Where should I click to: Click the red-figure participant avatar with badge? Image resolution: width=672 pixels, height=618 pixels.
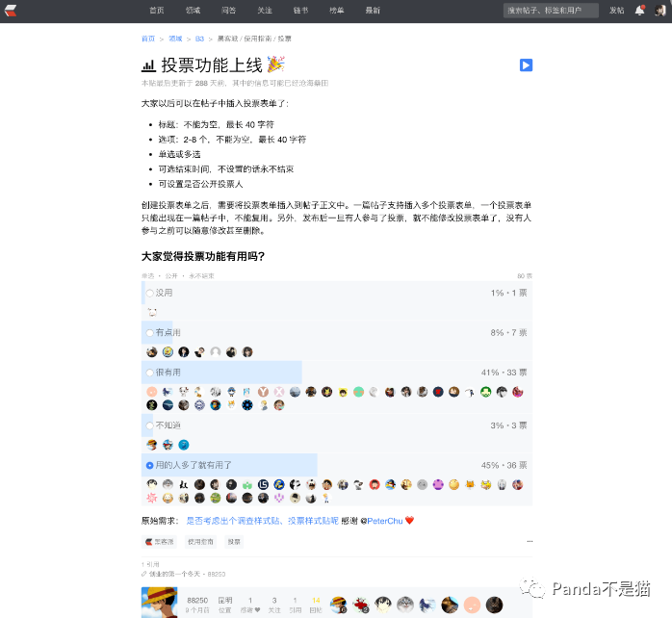tap(360, 605)
